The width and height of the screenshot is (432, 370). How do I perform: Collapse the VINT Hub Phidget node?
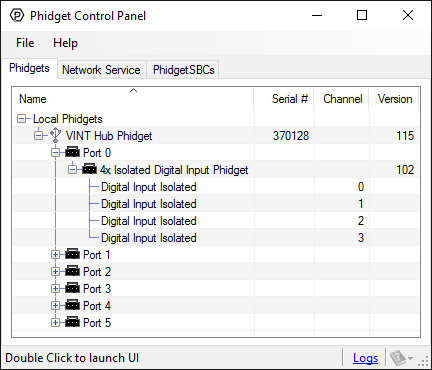coord(39,136)
